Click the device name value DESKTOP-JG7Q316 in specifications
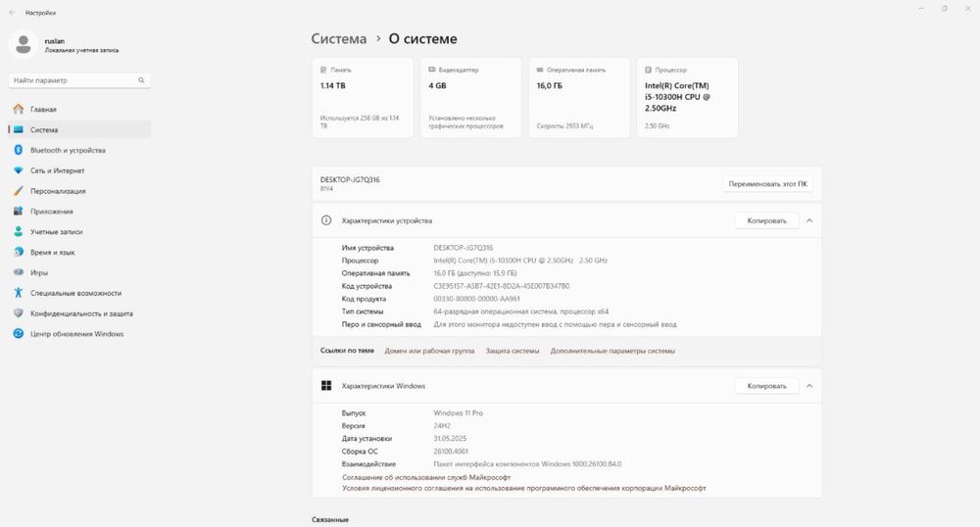Screen dimensions: 980x527 pyautogui.click(x=464, y=248)
